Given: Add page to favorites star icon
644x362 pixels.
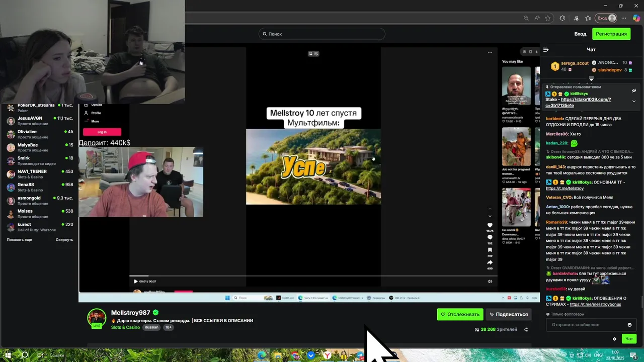Looking at the screenshot, I should (x=548, y=18).
